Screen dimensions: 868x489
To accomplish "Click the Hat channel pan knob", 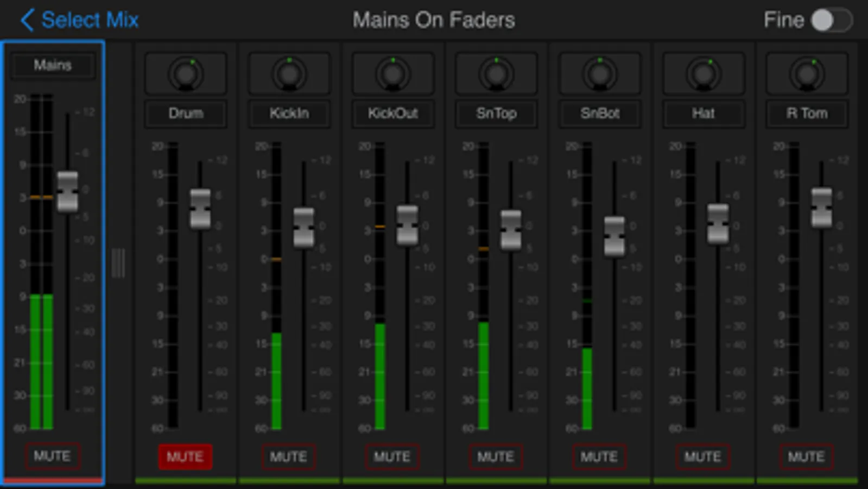I will point(704,74).
